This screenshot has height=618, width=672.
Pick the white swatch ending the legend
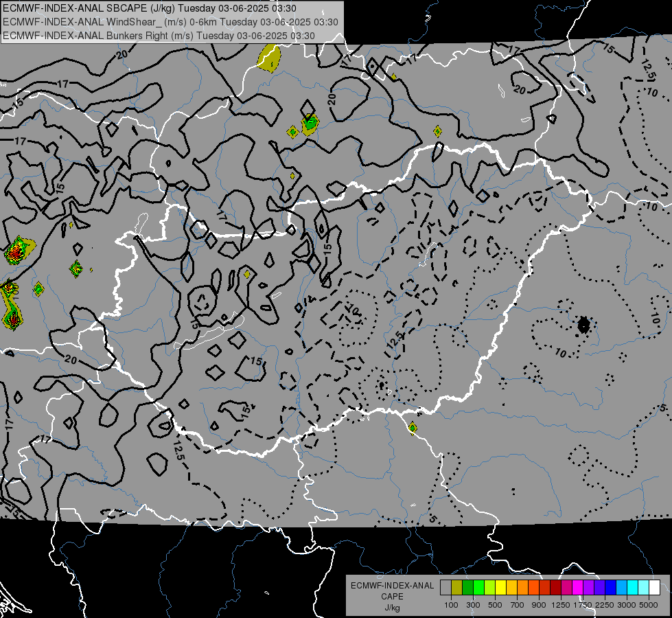coord(654,588)
